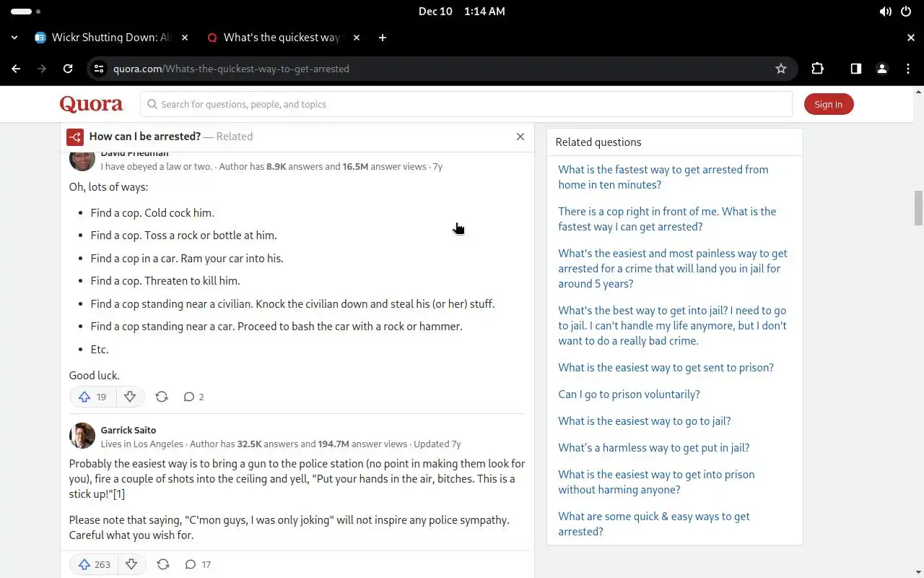Screen dimensions: 924x578
Task: Open the 17 comments on Garrick's answer
Action: pos(197,564)
